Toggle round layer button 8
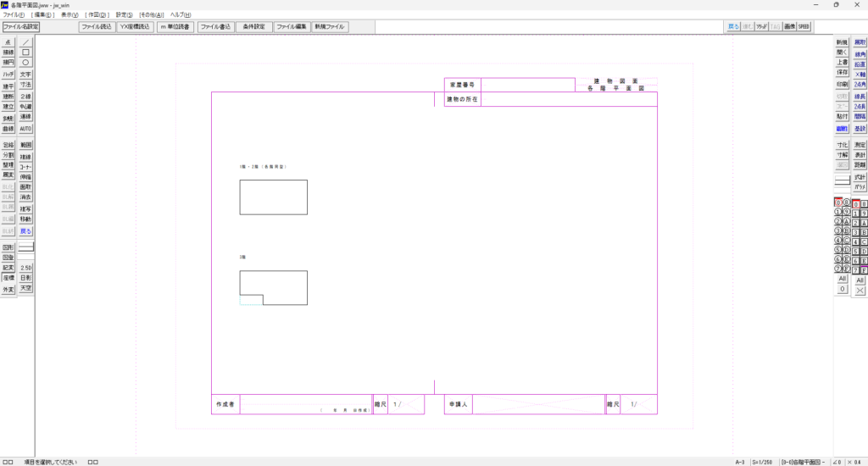The width and height of the screenshot is (868, 466). (846, 202)
